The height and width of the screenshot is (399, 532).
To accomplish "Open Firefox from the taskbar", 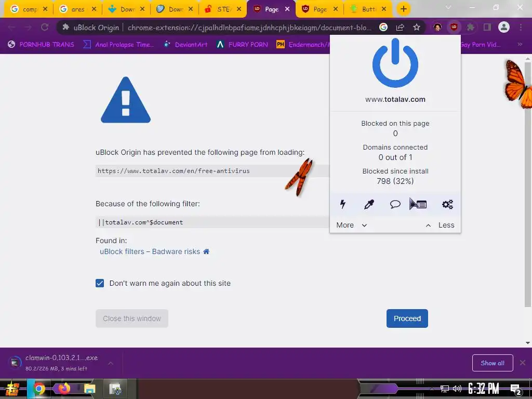I will pos(64,389).
